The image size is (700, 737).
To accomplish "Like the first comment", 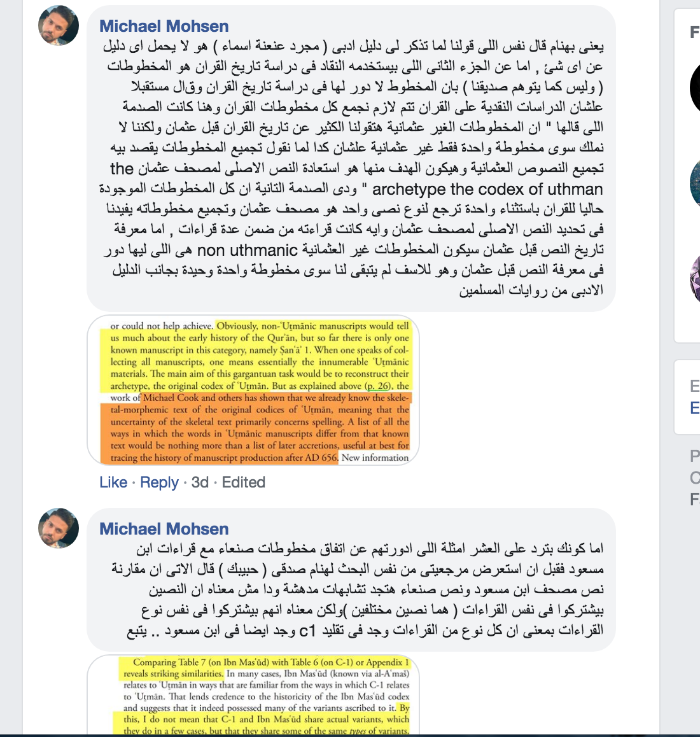I will 113,482.
